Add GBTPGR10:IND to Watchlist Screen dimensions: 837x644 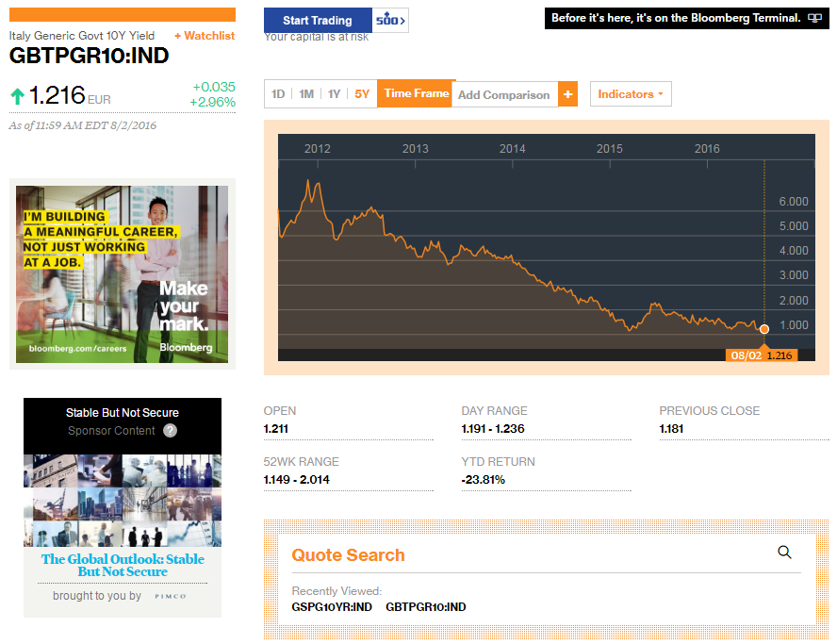pos(205,36)
